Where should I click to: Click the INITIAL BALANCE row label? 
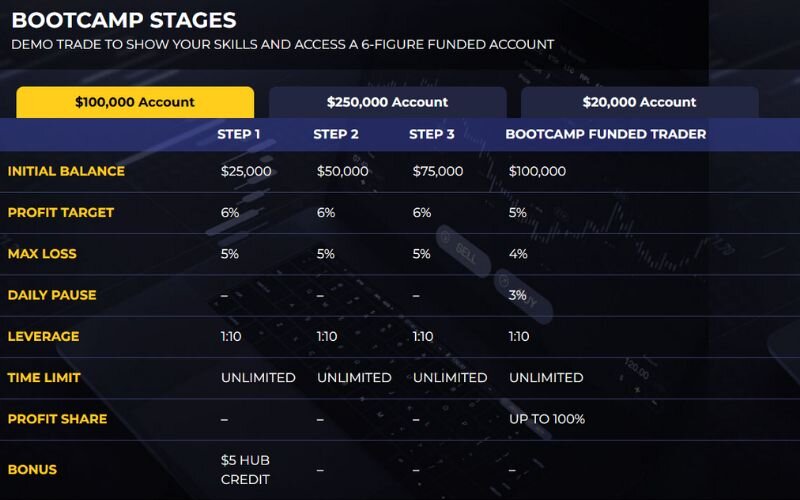click(x=66, y=171)
